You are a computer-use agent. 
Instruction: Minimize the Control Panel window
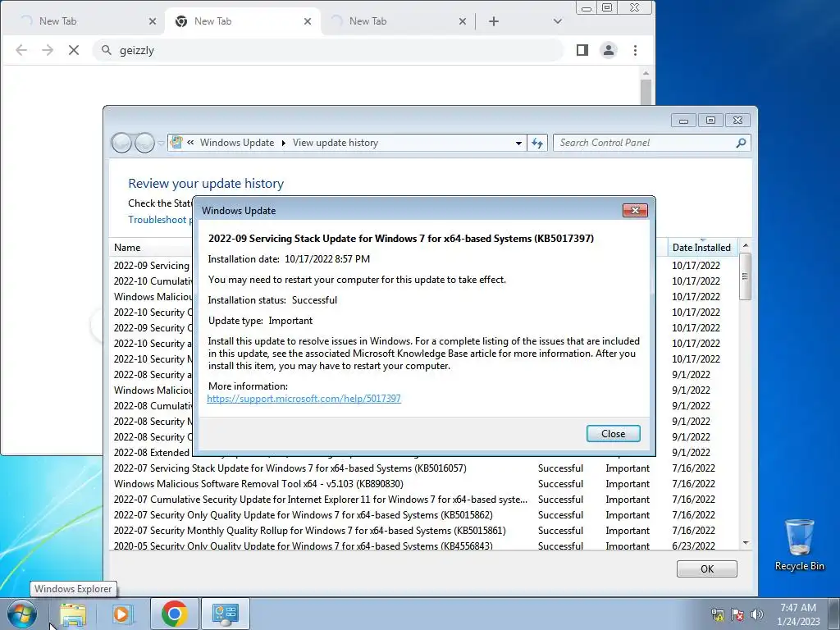point(683,121)
